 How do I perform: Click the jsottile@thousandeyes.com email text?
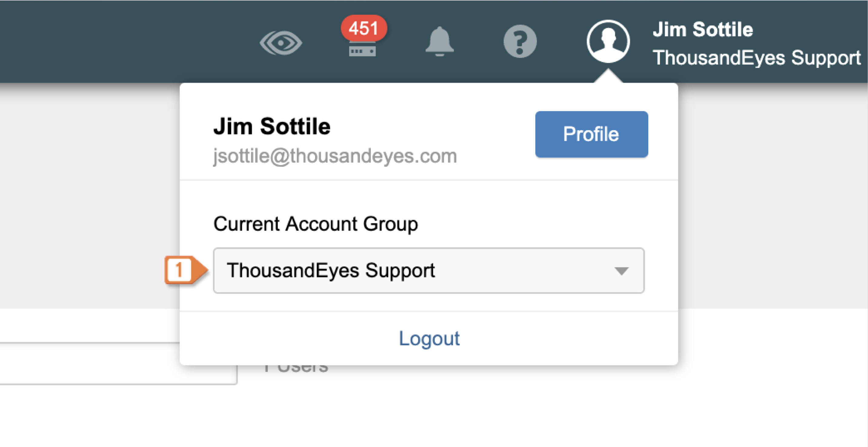[335, 156]
